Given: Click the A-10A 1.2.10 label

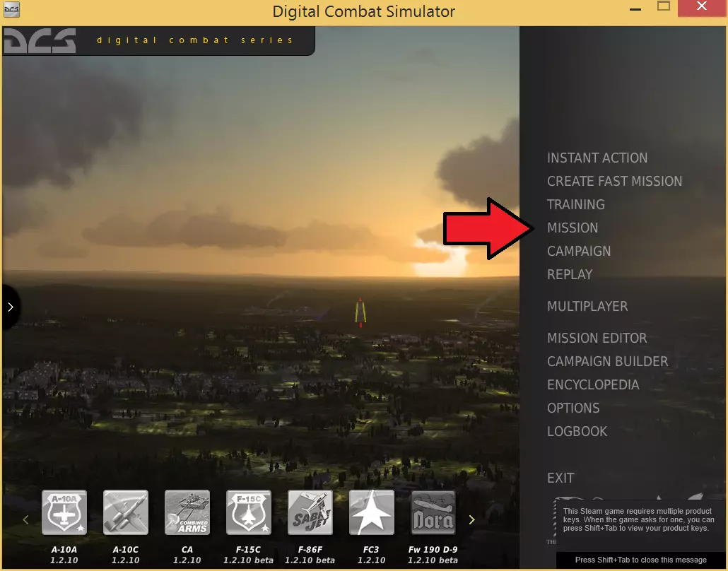Looking at the screenshot, I should (64, 555).
